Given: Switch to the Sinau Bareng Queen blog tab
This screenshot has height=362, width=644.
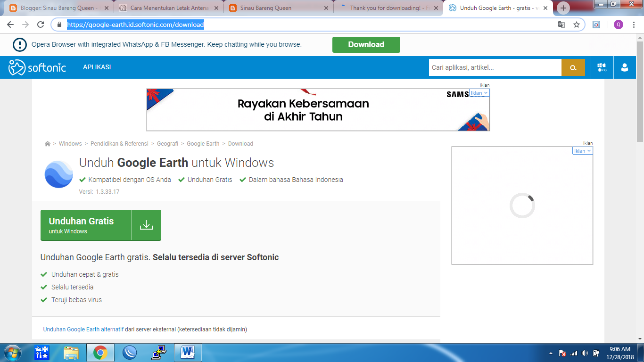Looking at the screenshot, I should click(x=279, y=8).
